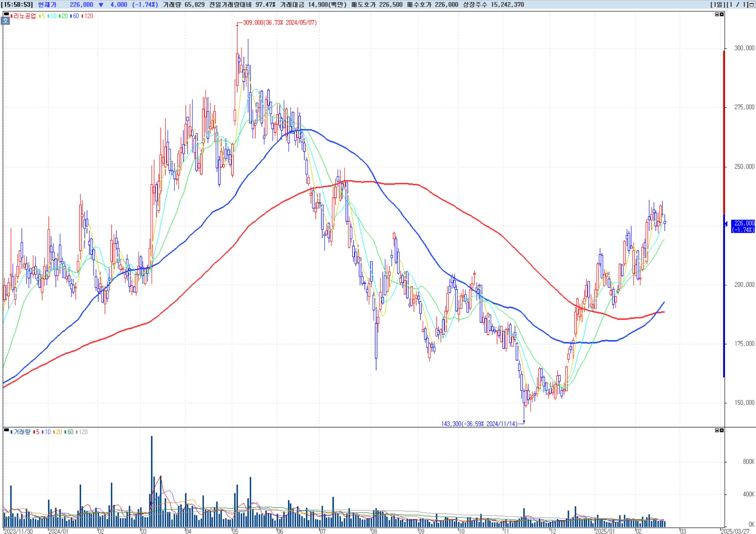Close the price chart panel
Screen dimensions: 756x534
pos(721,14)
